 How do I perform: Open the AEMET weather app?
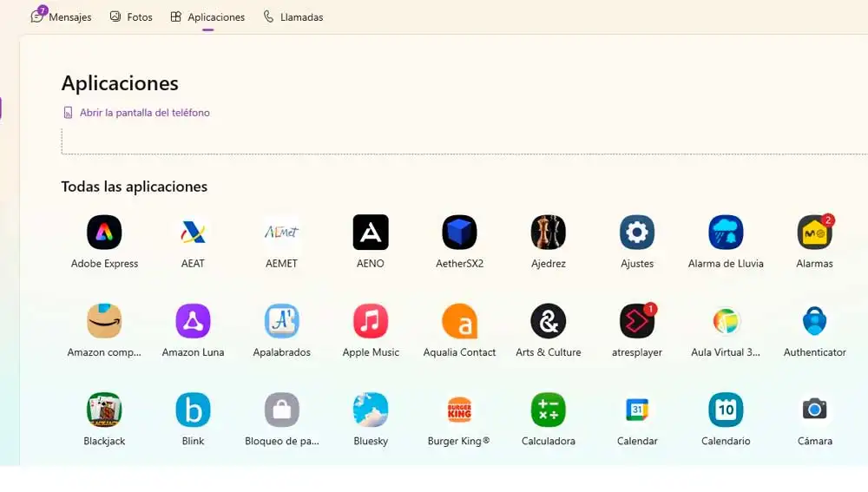coord(282,233)
